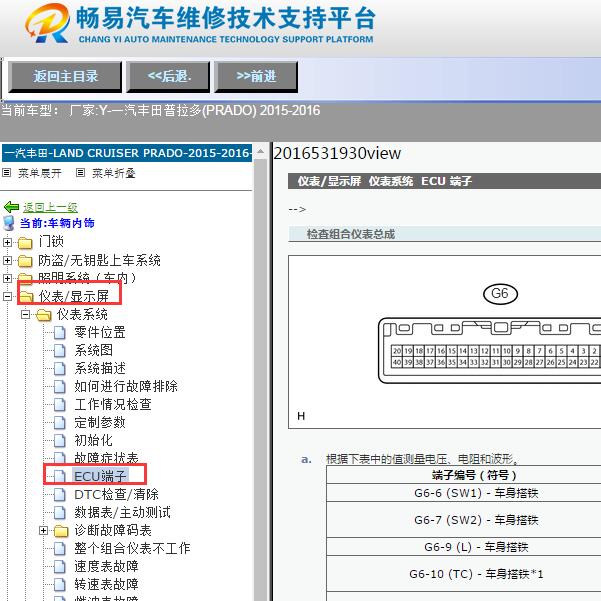Image resolution: width=601 pixels, height=601 pixels.
Task: Open the 转速表故障 document
Action: 106,585
